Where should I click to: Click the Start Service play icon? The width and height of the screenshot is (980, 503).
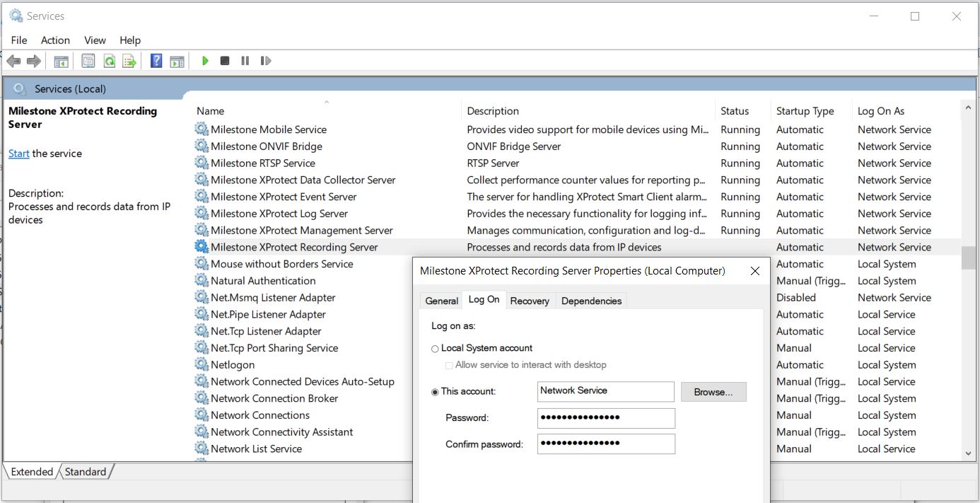pos(205,62)
